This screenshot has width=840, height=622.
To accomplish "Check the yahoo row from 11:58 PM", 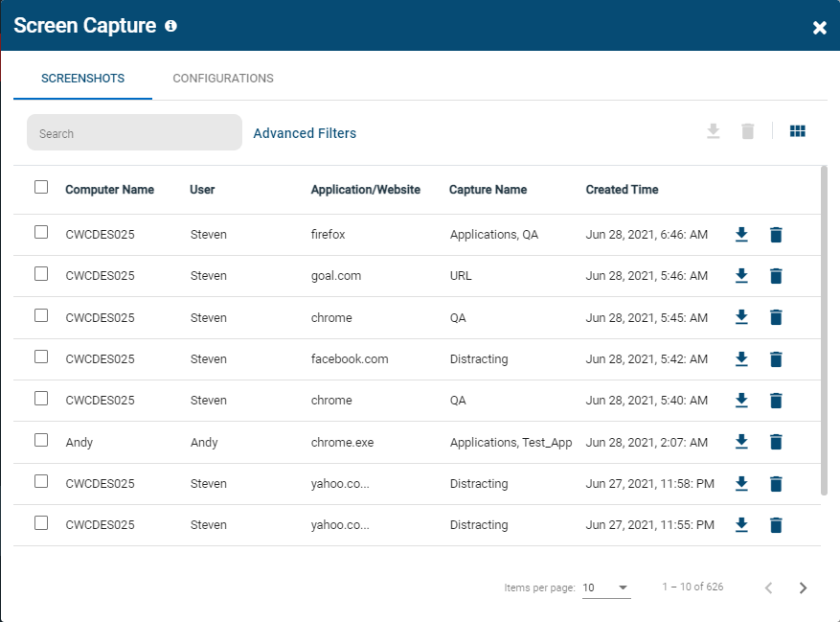I will tap(41, 481).
